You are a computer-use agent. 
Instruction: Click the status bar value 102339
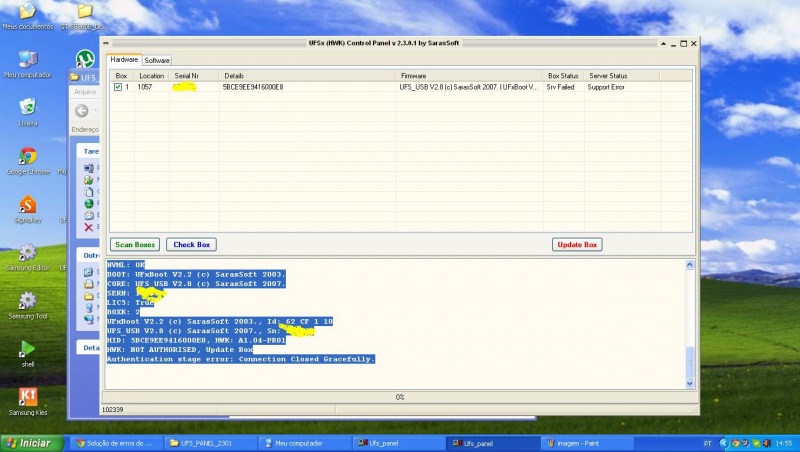(x=113, y=410)
